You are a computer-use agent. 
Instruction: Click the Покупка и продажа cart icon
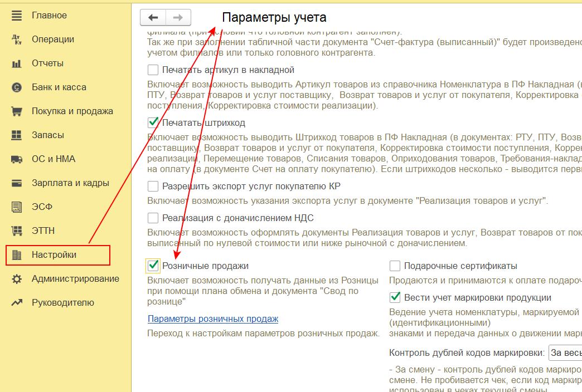coord(17,111)
